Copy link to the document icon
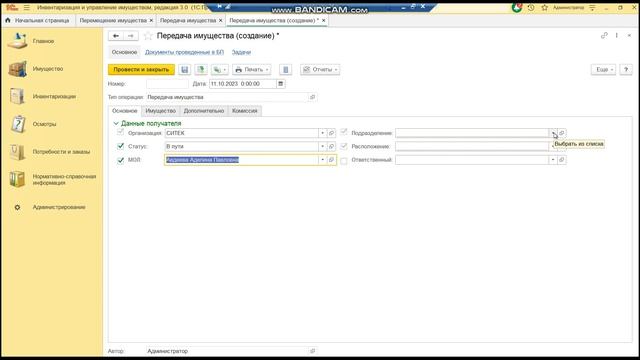Image resolution: width=640 pixels, height=360 pixels. click(x=604, y=36)
